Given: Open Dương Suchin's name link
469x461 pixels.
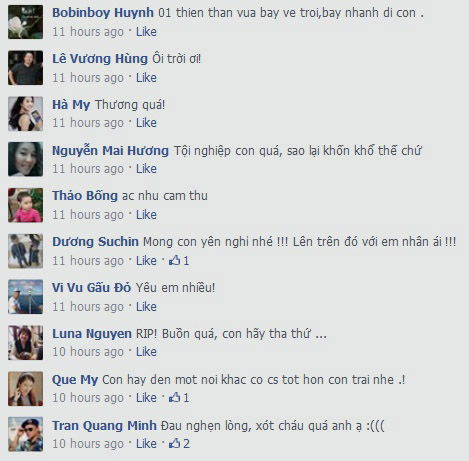Looking at the screenshot, I should [x=95, y=242].
